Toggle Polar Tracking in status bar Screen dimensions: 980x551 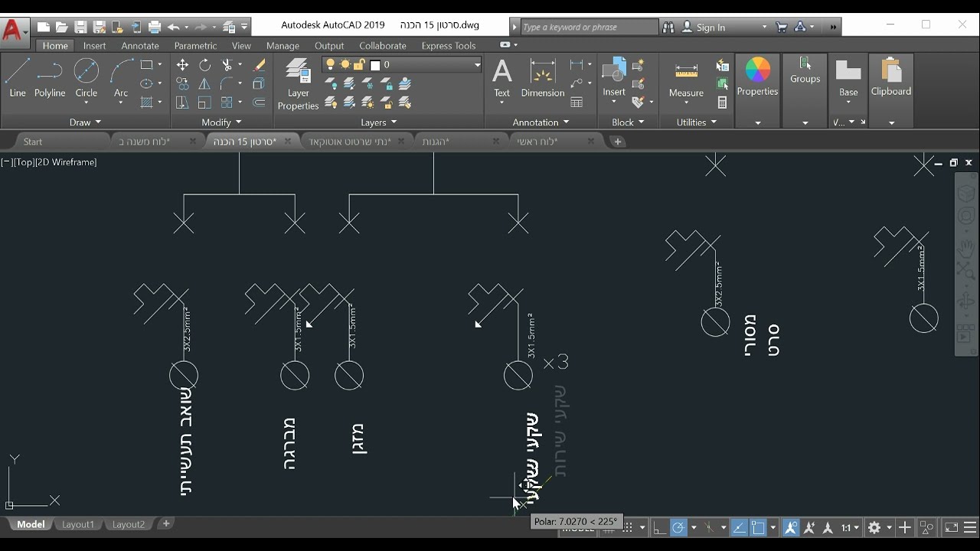(x=678, y=527)
